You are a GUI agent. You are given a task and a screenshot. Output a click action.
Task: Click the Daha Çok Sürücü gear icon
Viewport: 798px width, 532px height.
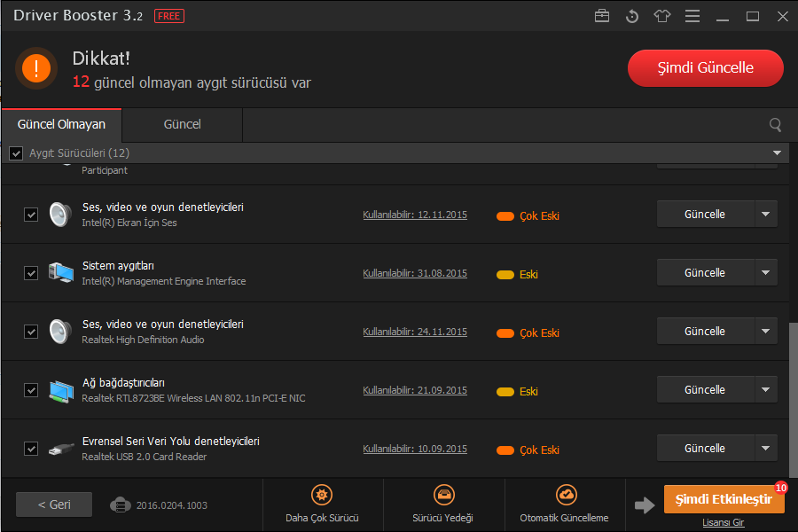[x=322, y=495]
